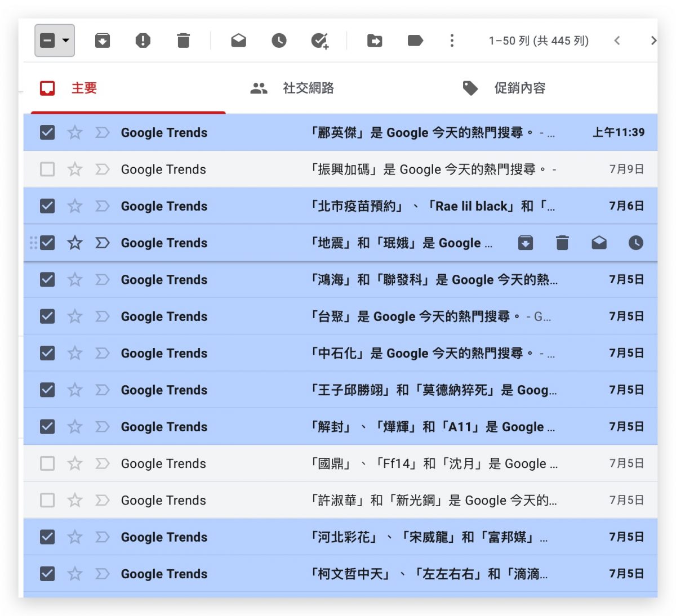Viewport: 676px width, 616px height.
Task: Open the 「河北彩花」 email subject
Action: pyautogui.click(x=429, y=537)
